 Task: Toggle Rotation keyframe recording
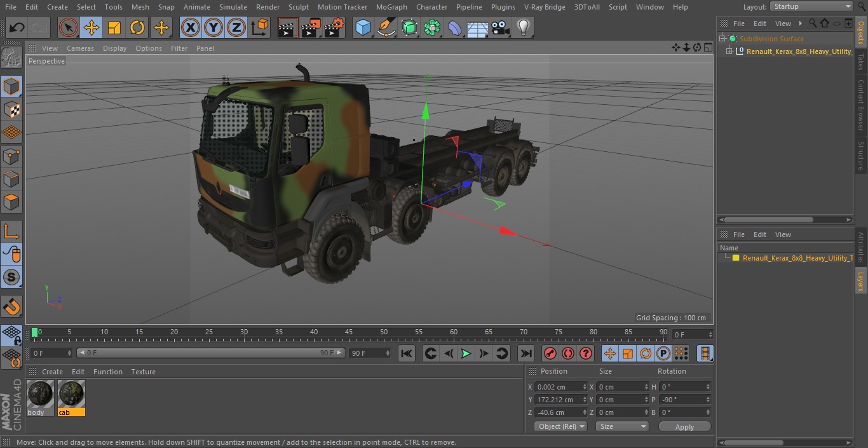click(x=646, y=353)
